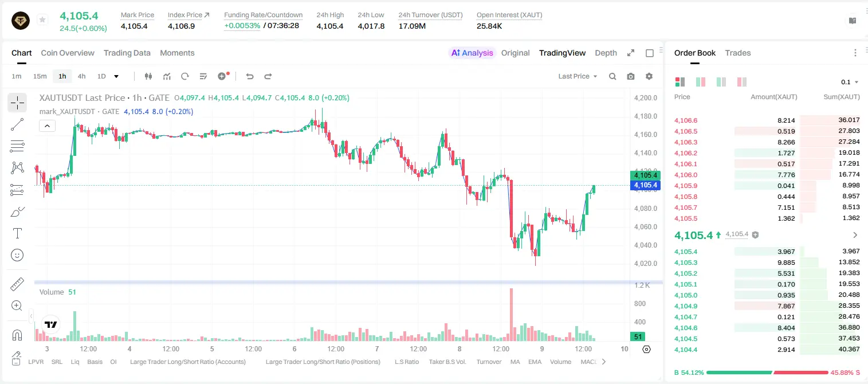Open the Last Price dropdown
The width and height of the screenshot is (868, 384).
coord(578,76)
